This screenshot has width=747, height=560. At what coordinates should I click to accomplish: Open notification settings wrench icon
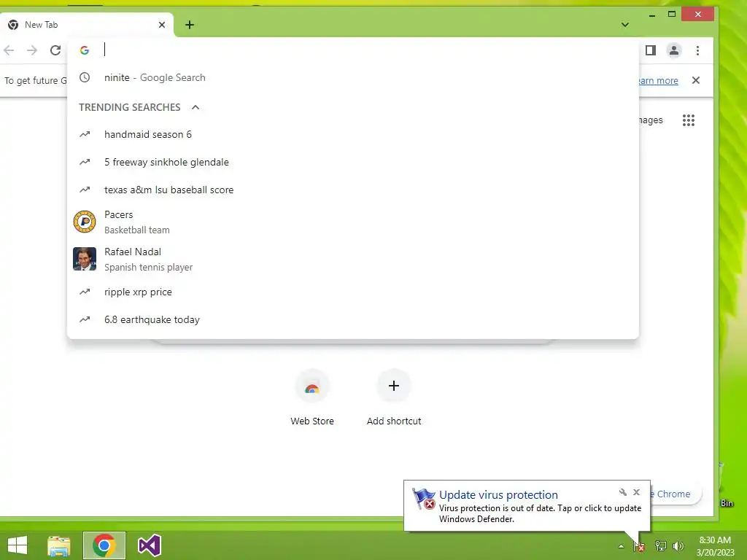click(623, 492)
